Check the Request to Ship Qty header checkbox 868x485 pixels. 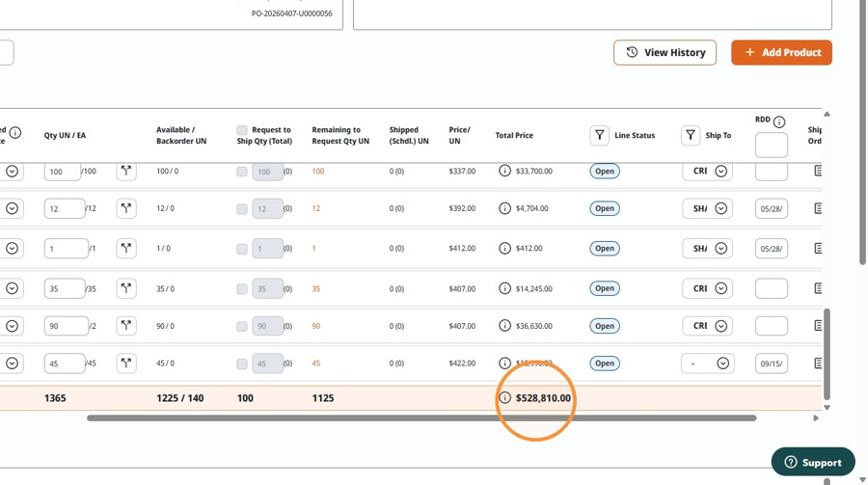pyautogui.click(x=242, y=130)
